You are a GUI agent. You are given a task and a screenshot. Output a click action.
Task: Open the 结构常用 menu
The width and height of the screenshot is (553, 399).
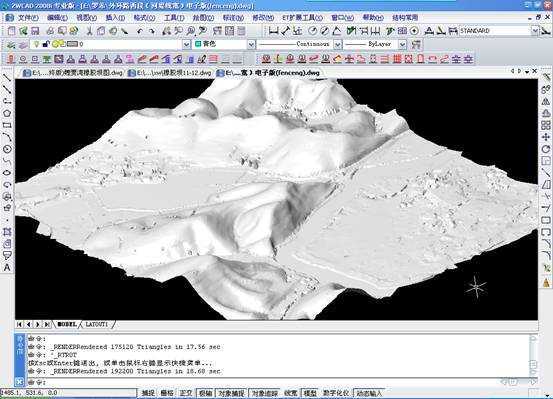[405, 18]
